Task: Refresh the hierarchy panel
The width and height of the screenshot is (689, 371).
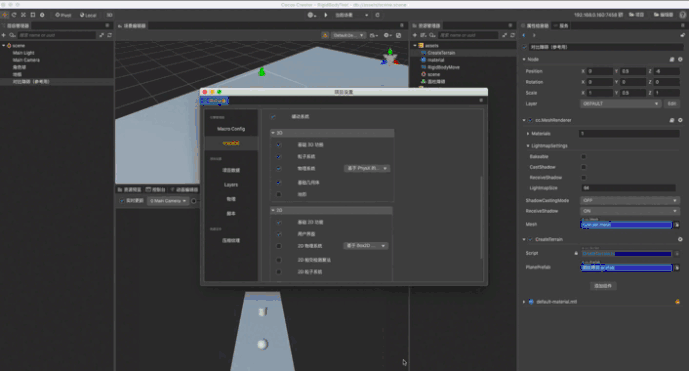Action: click(109, 35)
